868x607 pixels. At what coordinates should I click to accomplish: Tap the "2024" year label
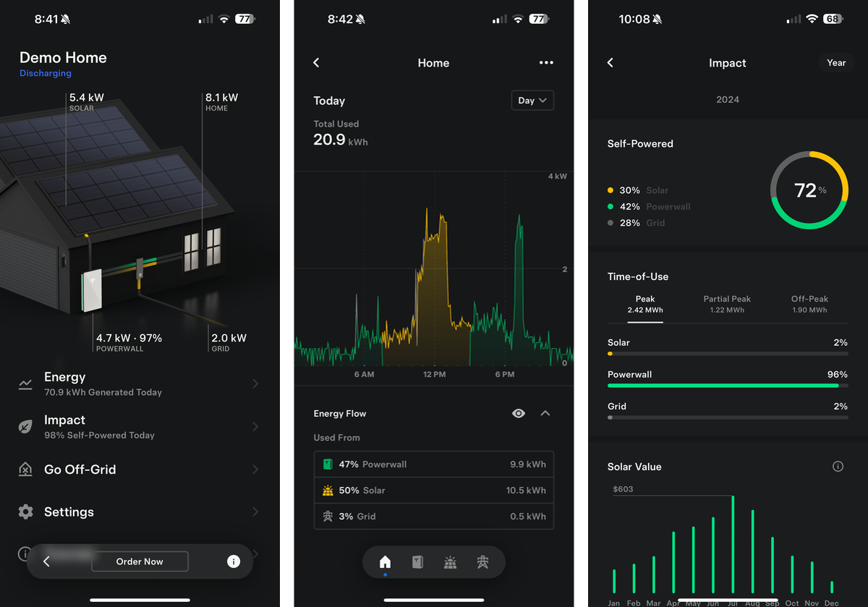(728, 100)
